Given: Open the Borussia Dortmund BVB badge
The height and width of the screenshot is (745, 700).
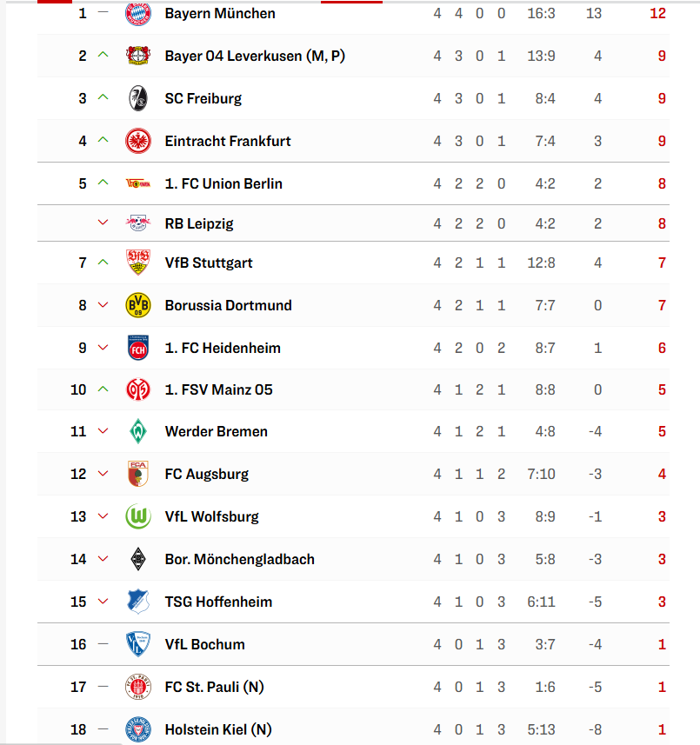Looking at the screenshot, I should tap(137, 305).
